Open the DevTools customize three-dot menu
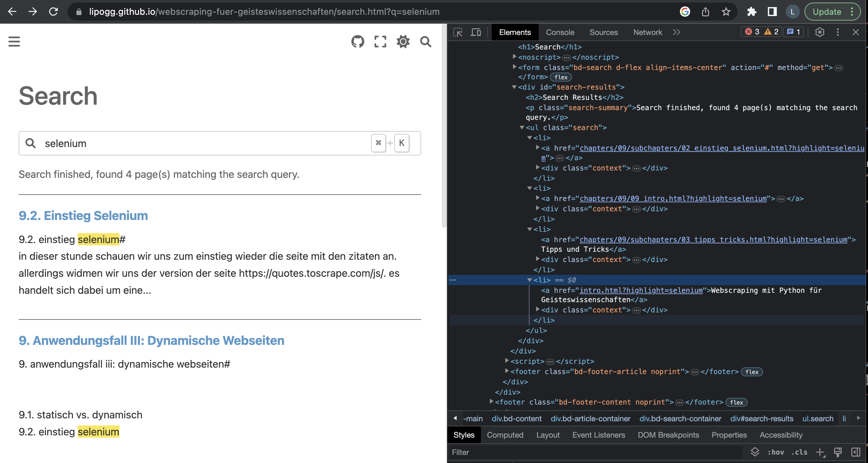This screenshot has width=868, height=463. (x=838, y=32)
